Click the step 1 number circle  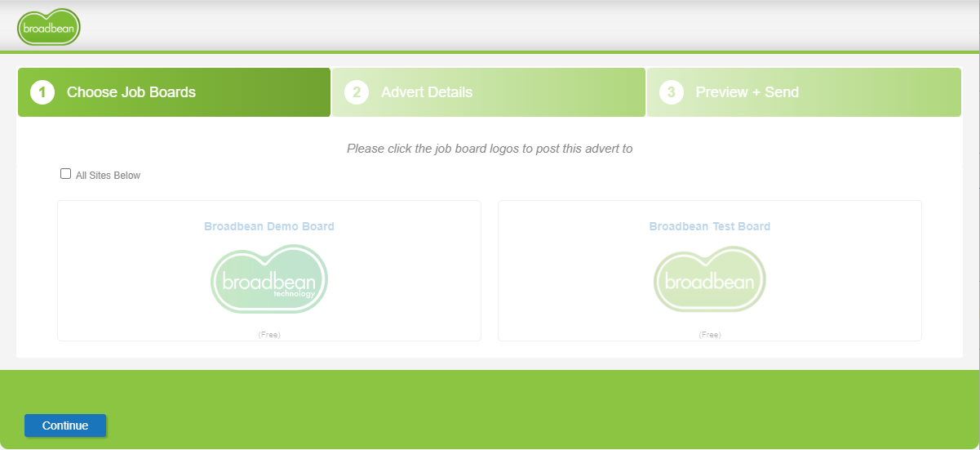click(42, 92)
